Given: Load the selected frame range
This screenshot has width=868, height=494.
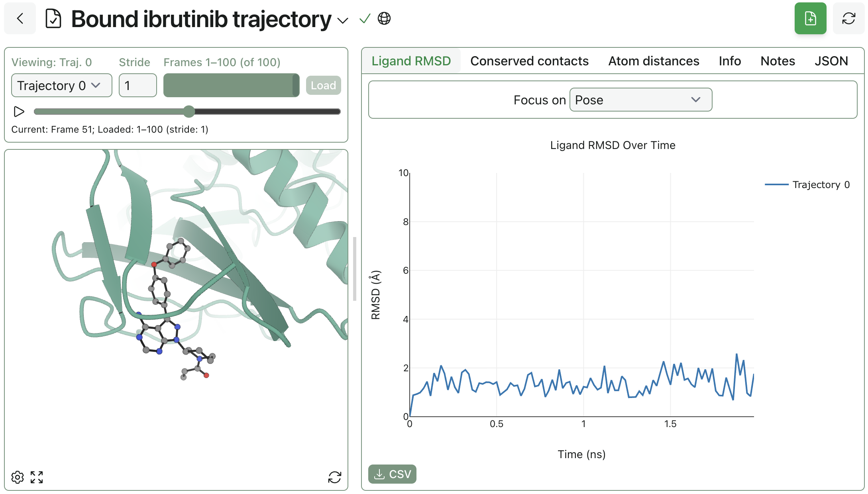Looking at the screenshot, I should tap(323, 85).
